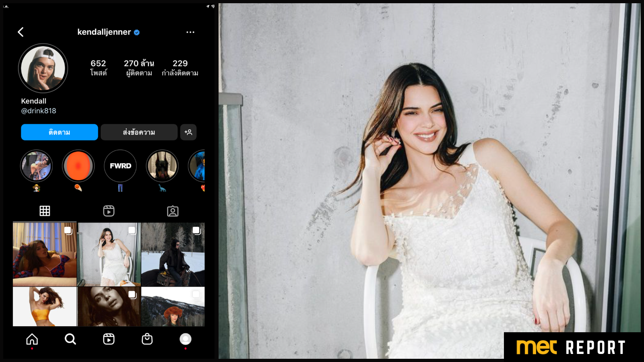Open the 270 million followers list

tap(139, 68)
